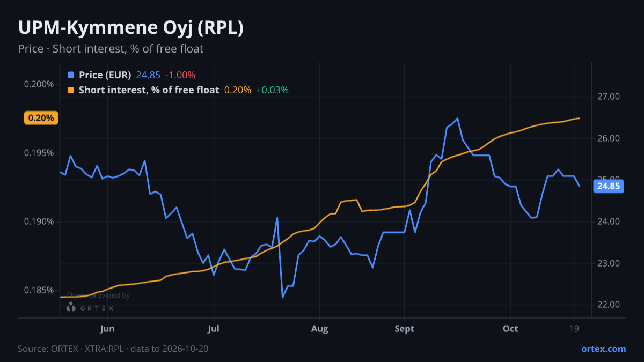This screenshot has height=362, width=644.
Task: Click the 0.200% left axis label
Action: (39, 84)
